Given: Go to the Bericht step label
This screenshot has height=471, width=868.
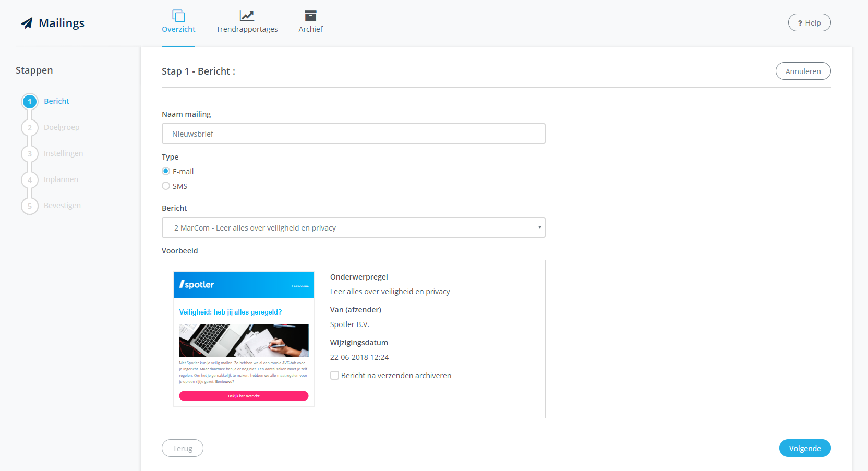Looking at the screenshot, I should tap(56, 101).
